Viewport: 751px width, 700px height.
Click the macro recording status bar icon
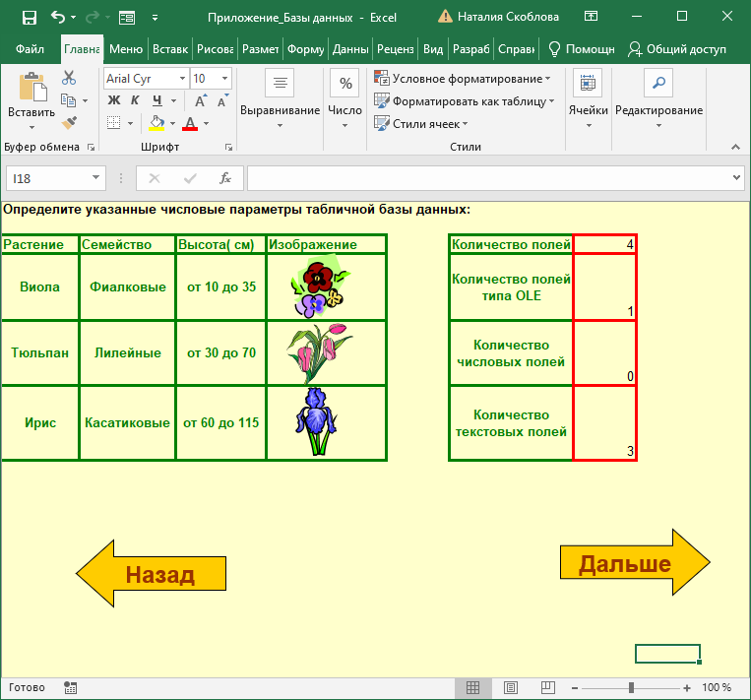(70, 687)
